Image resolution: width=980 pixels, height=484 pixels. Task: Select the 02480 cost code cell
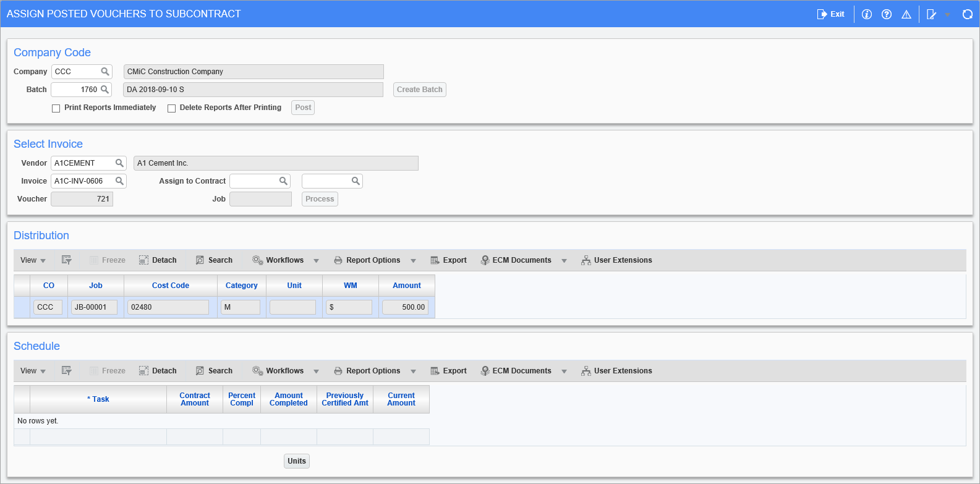pyautogui.click(x=168, y=307)
